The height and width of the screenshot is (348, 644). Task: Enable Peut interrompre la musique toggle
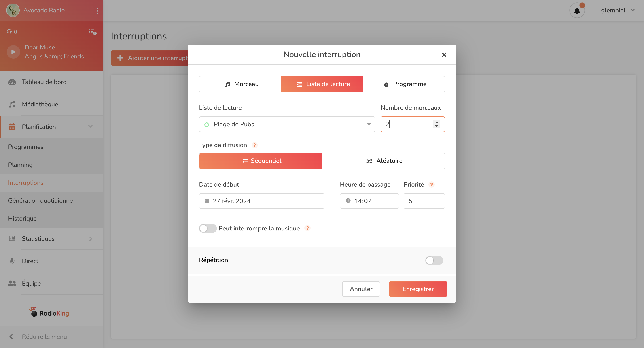click(x=208, y=228)
